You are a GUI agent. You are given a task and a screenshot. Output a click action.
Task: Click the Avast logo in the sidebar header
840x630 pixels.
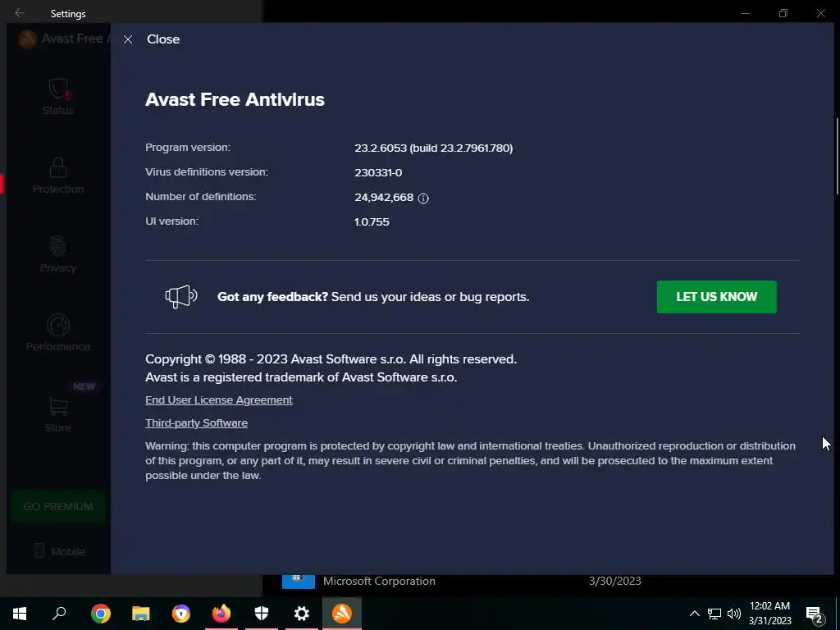click(27, 39)
